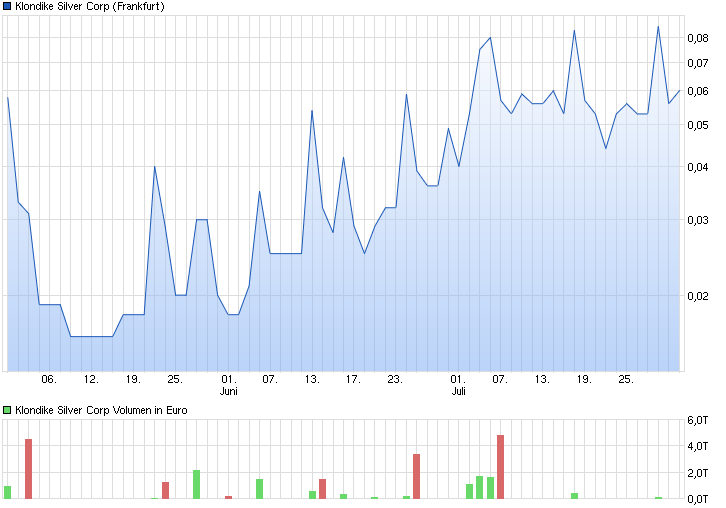Click the '19.' date label after Juli

584,379
